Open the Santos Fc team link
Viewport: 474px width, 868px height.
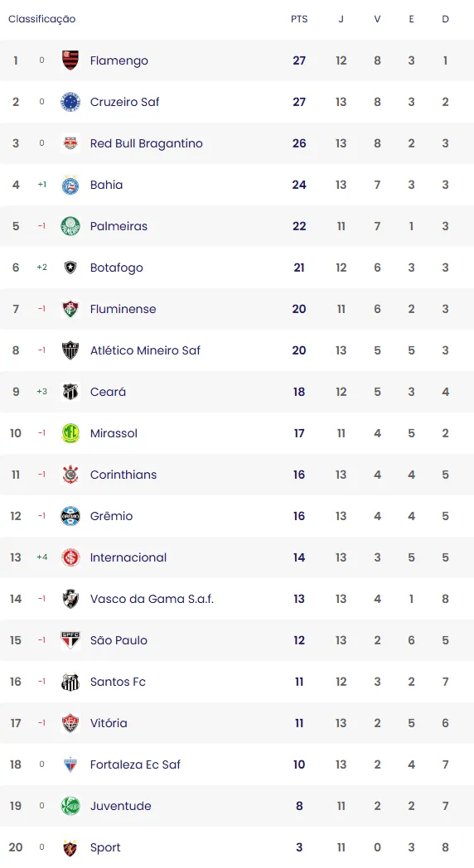click(x=118, y=682)
